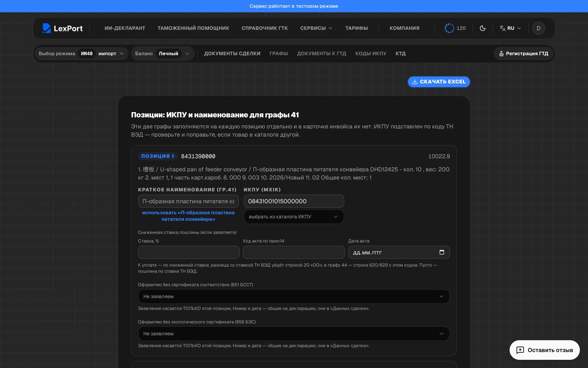Click the value 10022.9
This screenshot has width=588, height=368.
click(439, 156)
